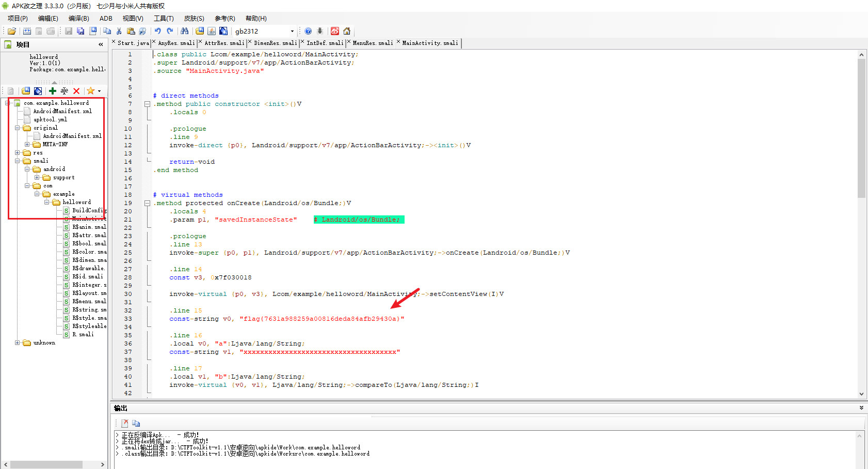This screenshot has width=868, height=469.
Task: Open project folder toolbar icon
Action: tap(12, 31)
